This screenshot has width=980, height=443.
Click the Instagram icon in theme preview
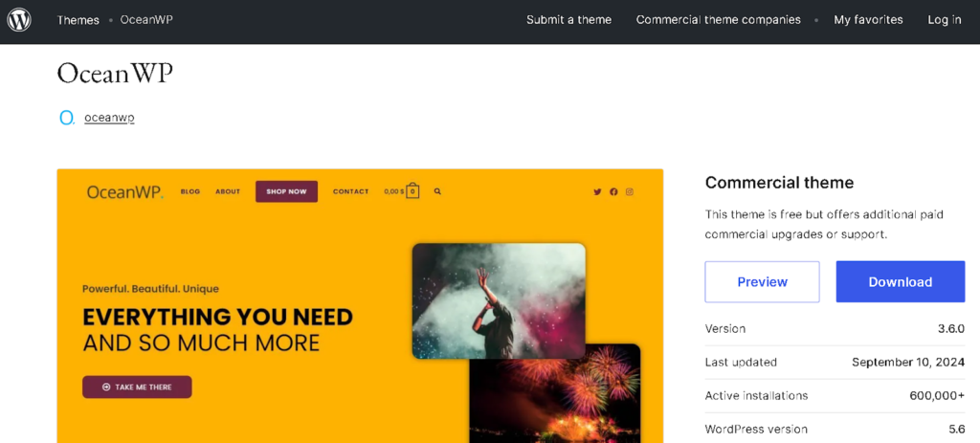point(630,191)
